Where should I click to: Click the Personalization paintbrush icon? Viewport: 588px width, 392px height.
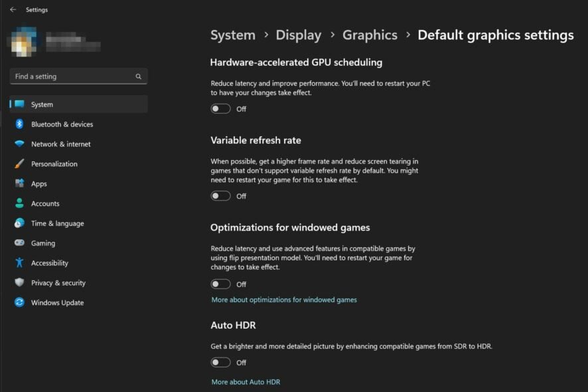click(19, 163)
